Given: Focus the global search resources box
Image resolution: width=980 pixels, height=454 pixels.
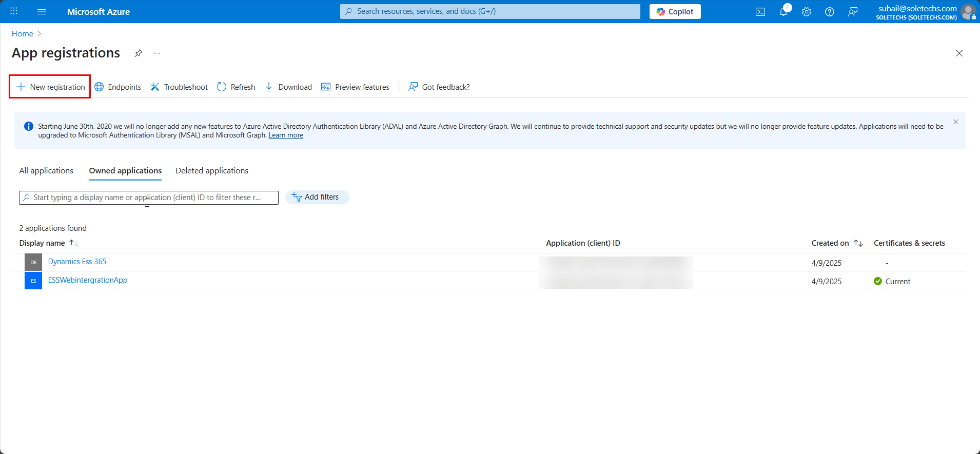Looking at the screenshot, I should pyautogui.click(x=490, y=11).
